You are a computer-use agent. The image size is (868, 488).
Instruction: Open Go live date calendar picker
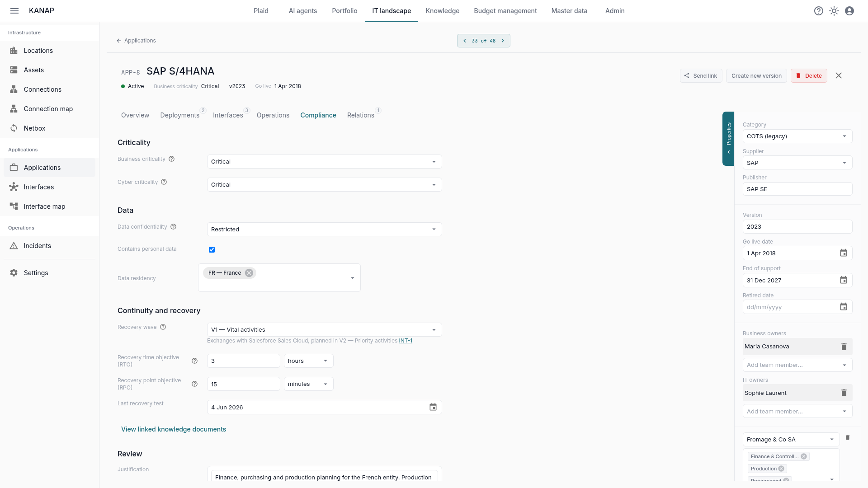[844, 253]
